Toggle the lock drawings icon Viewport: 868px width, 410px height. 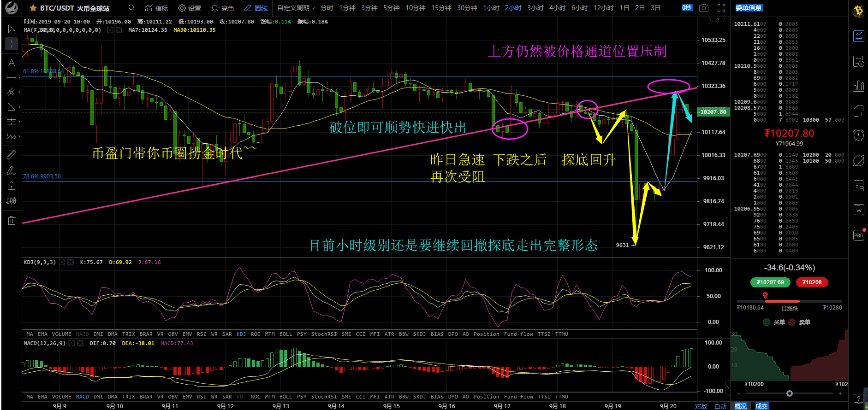12,186
